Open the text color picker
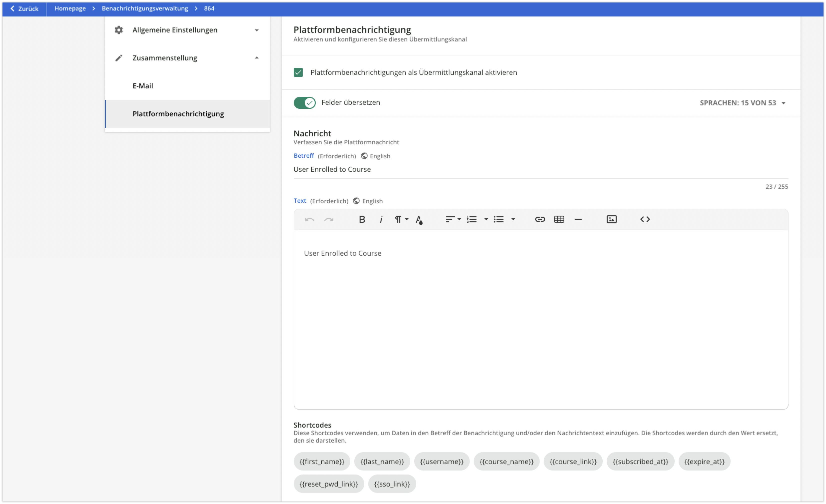The width and height of the screenshot is (826, 504). [x=419, y=220]
